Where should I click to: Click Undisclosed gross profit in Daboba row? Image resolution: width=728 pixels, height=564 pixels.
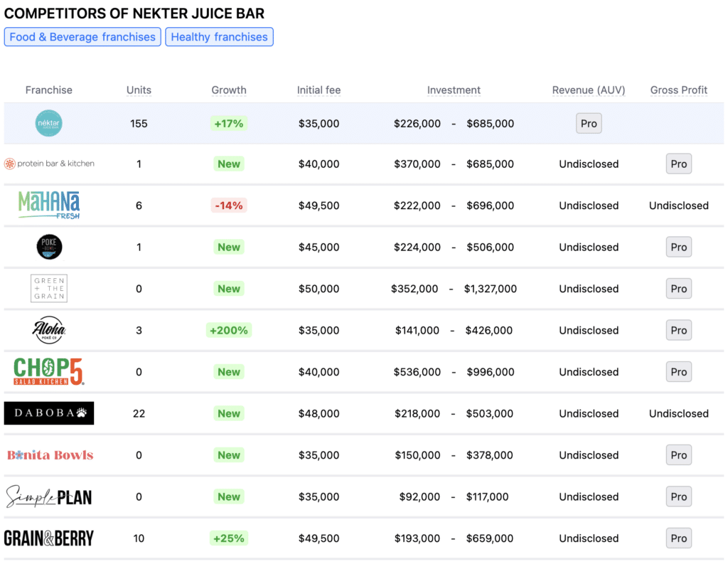pyautogui.click(x=679, y=413)
